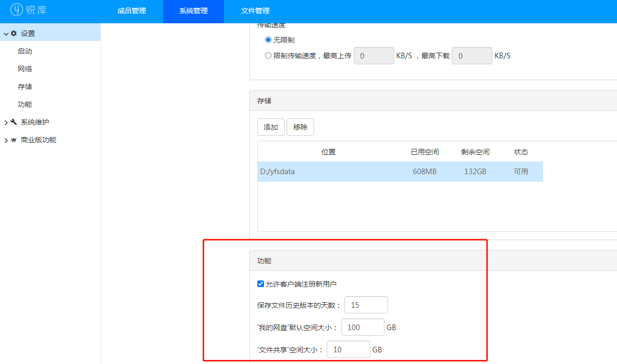Click the crown icon beside 商业版功能

14,140
